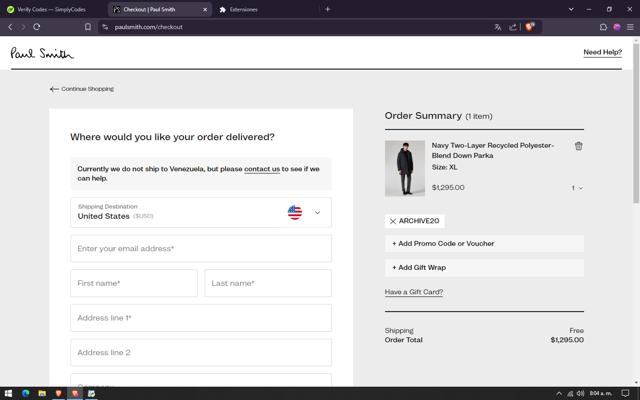Open the Shipping Destination dropdown
This screenshot has width=640, height=400.
click(x=201, y=212)
